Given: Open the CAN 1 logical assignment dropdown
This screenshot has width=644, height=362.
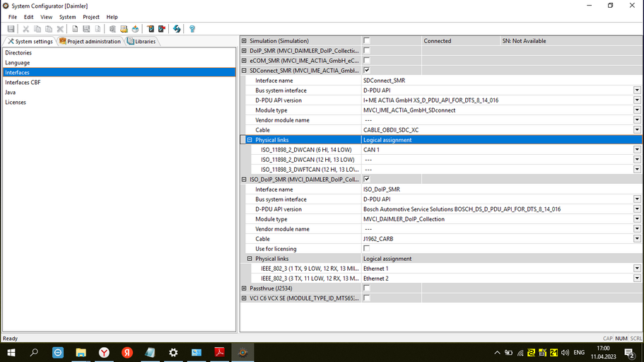Looking at the screenshot, I should [x=637, y=150].
